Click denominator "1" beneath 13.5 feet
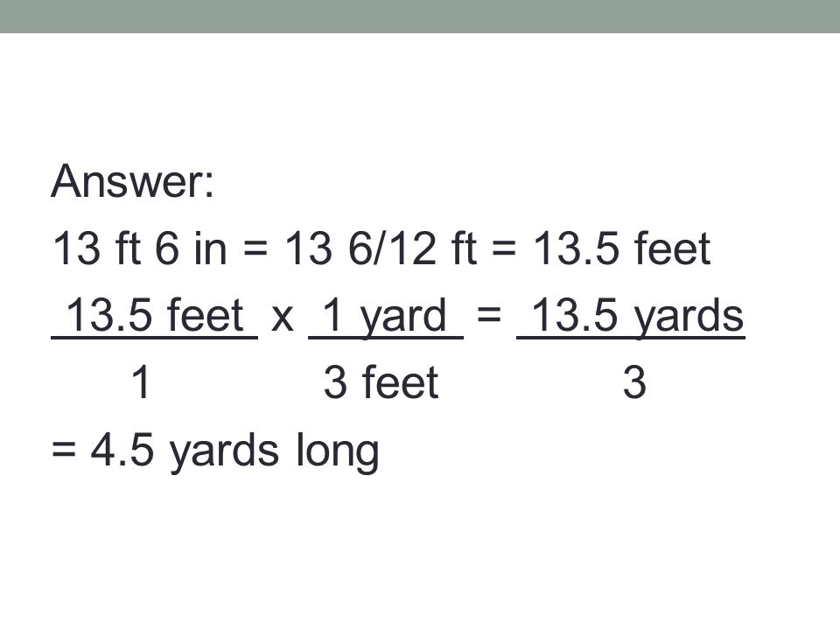This screenshot has height=630, width=840. tap(140, 382)
